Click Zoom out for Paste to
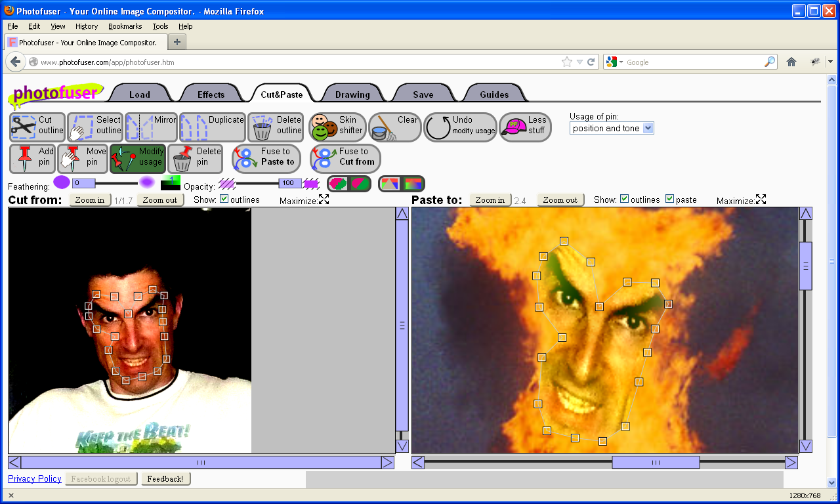 (560, 199)
